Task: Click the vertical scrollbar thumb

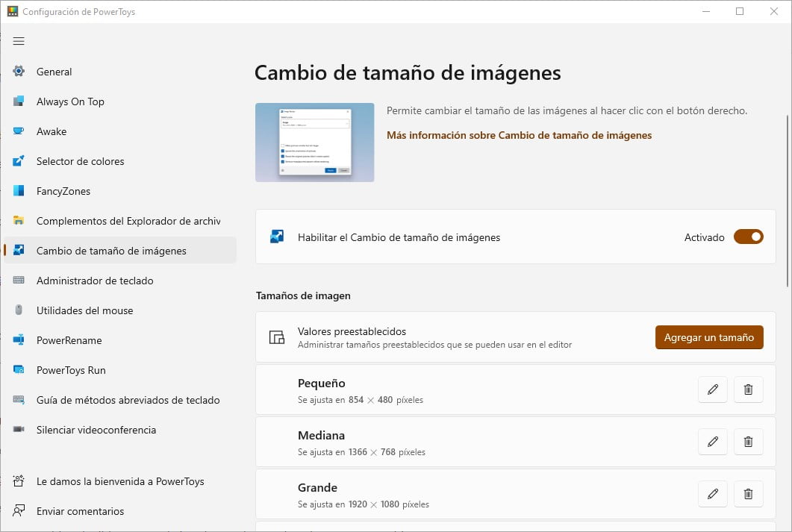Action: coord(787,201)
